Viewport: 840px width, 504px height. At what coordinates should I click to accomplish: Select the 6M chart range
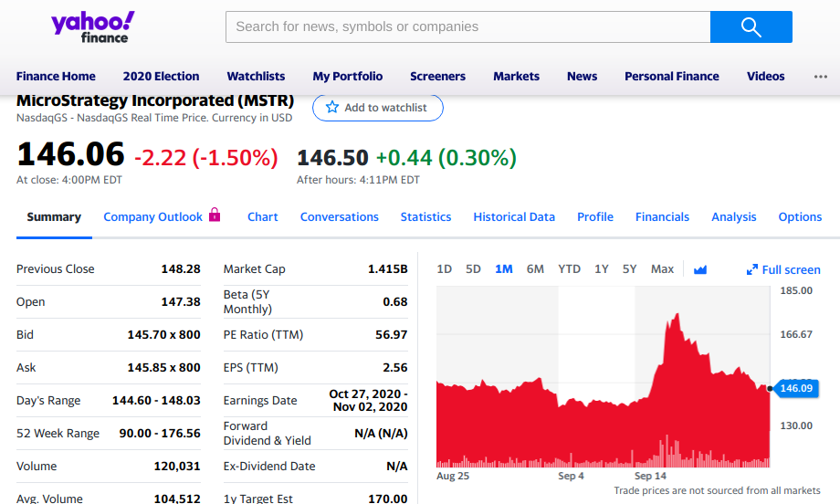[x=535, y=269]
